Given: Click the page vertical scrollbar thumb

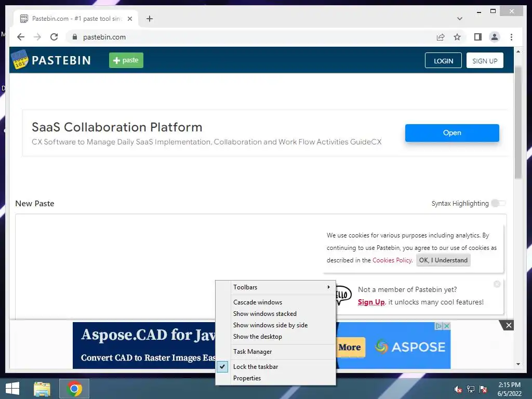Looking at the screenshot, I should coord(518,122).
